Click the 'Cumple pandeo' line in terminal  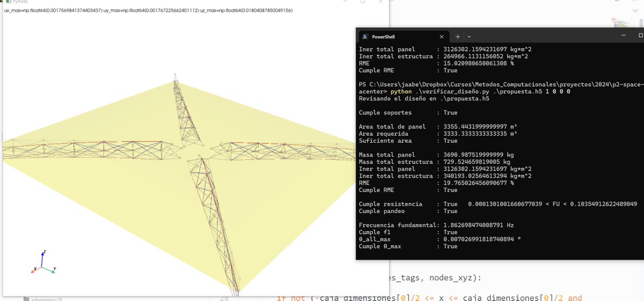click(x=408, y=211)
